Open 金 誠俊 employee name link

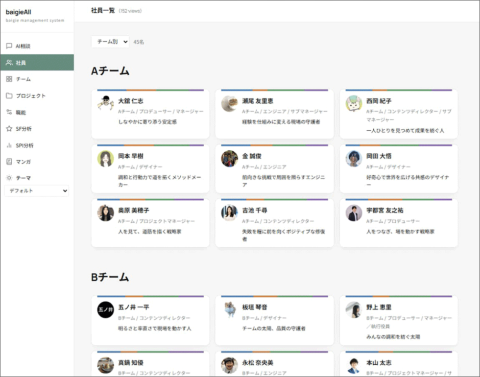[x=252, y=156]
